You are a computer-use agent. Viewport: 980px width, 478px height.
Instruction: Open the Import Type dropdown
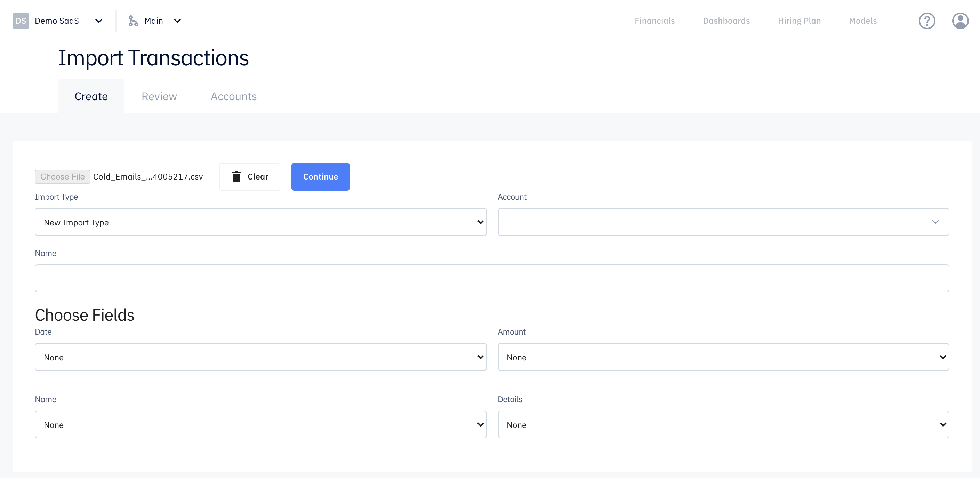[x=260, y=222]
